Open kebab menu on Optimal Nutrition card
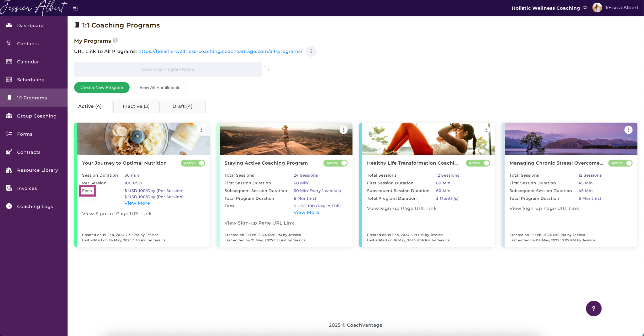Screen dimensions: 644x336 tap(201, 130)
